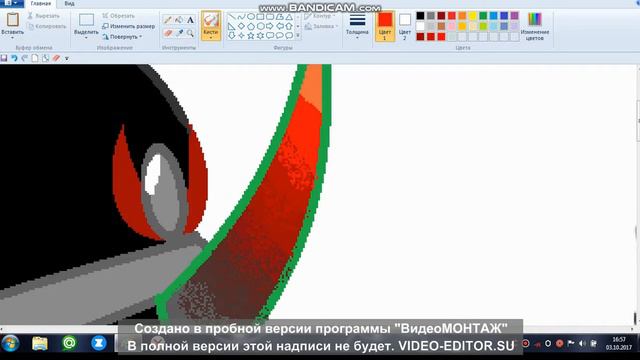The image size is (640, 360).
Task: Choose the Left arrow shape
Action: [279, 26]
